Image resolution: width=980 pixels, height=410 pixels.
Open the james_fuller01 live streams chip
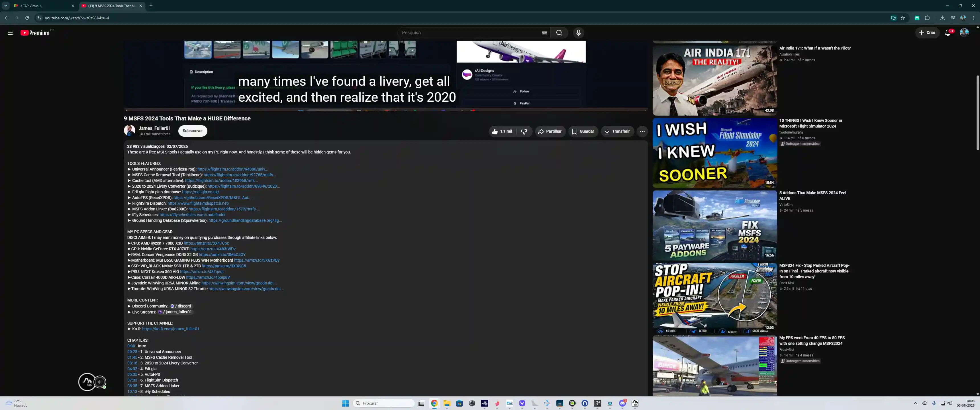pos(175,312)
